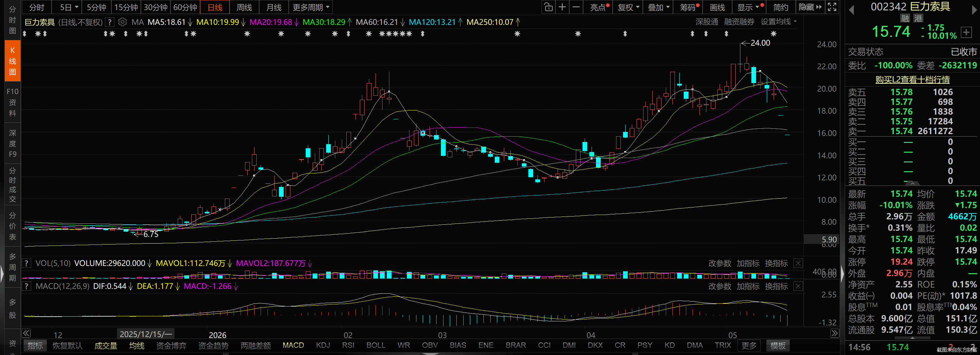Select the 日线 daily chart tab
This screenshot has height=355, width=980.
pos(215,7)
